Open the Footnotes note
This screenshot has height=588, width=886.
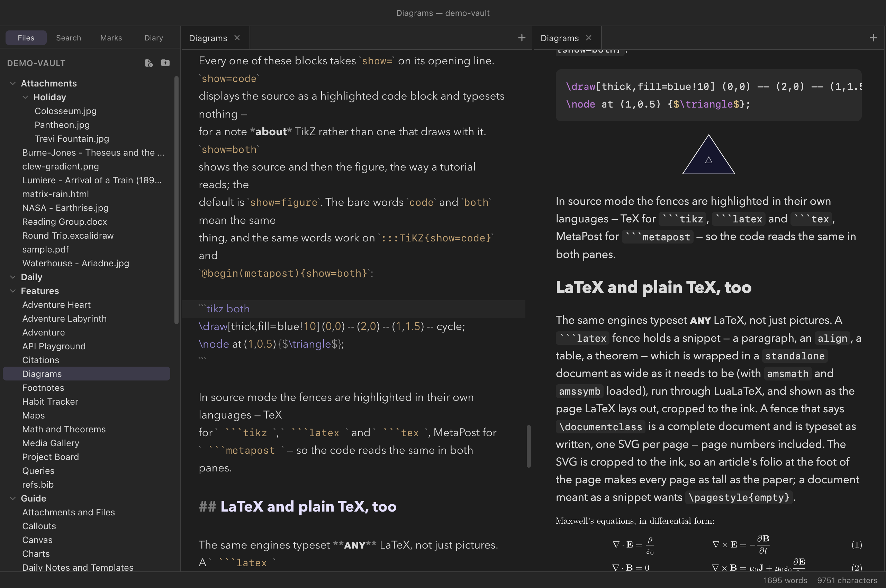43,388
